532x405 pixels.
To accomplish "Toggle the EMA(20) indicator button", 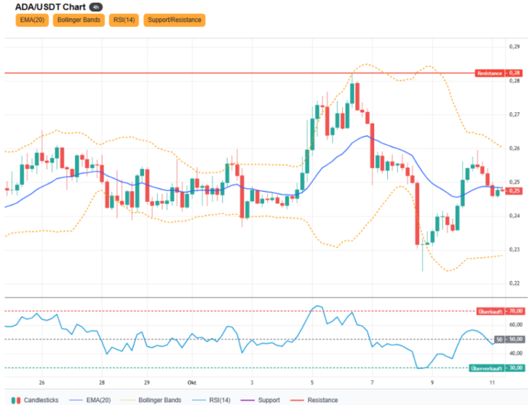I will 33,20.
